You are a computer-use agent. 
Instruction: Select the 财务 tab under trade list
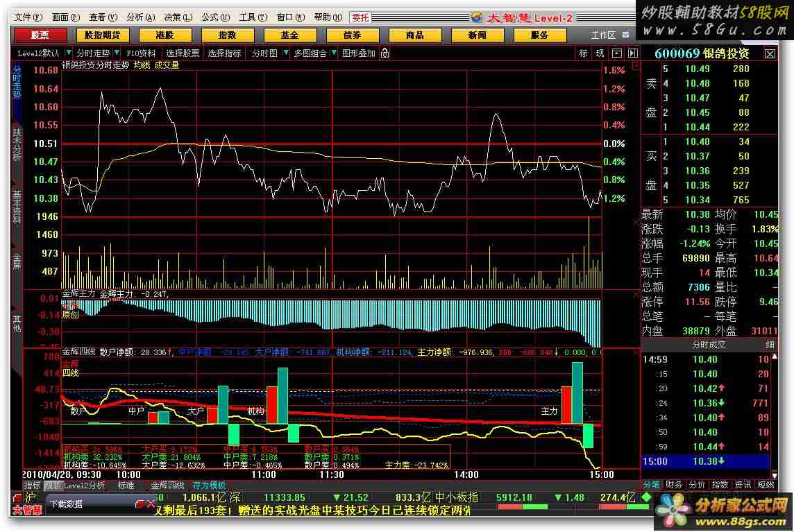pos(674,484)
